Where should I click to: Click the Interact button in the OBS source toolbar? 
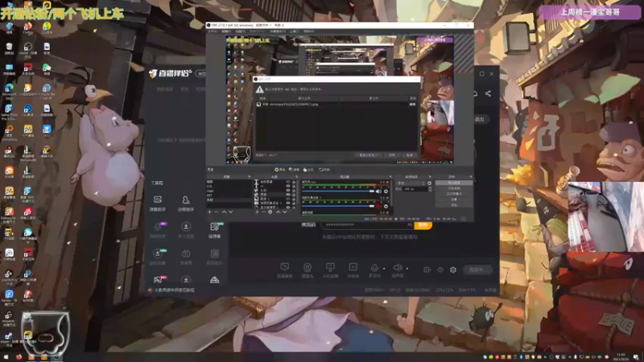click(x=308, y=170)
